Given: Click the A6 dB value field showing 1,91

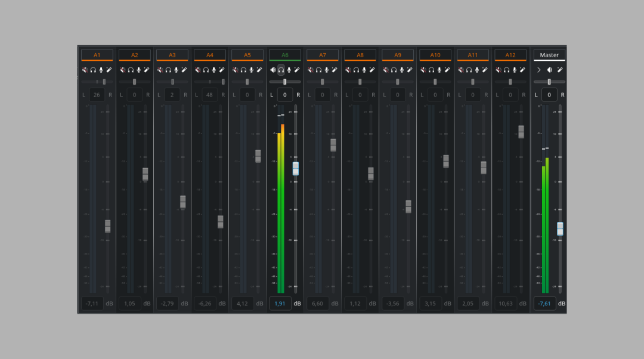Looking at the screenshot, I should click(x=279, y=304).
